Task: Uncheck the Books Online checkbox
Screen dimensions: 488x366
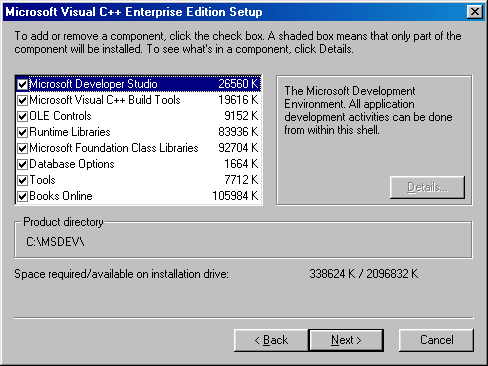Action: pyautogui.click(x=22, y=196)
